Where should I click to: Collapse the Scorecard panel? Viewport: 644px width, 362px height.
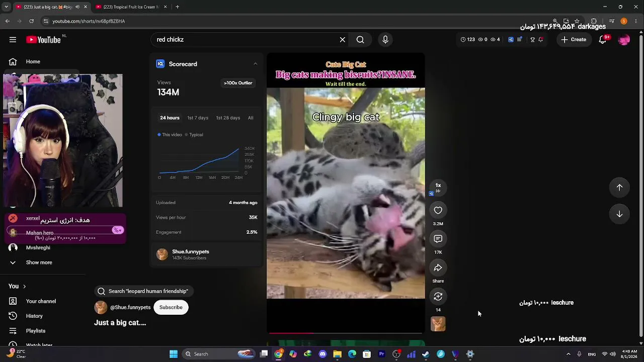click(x=255, y=64)
